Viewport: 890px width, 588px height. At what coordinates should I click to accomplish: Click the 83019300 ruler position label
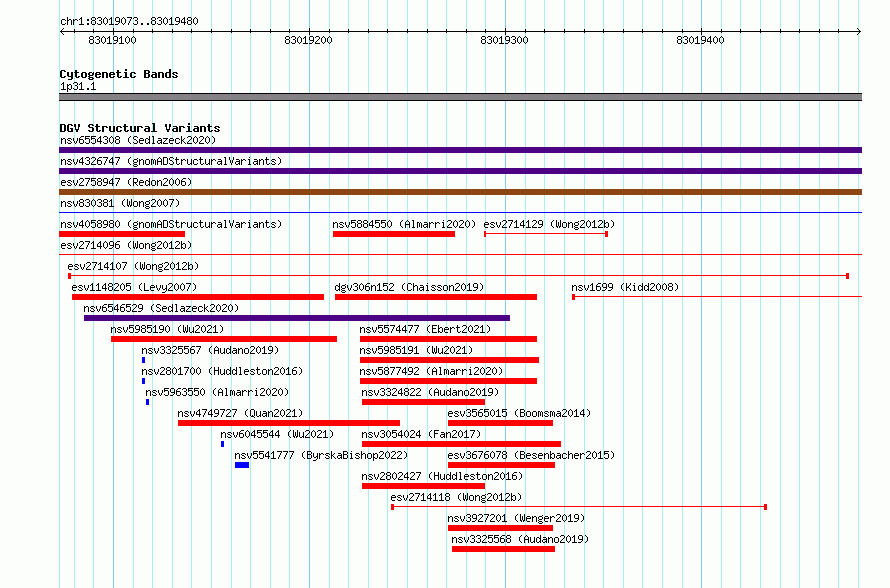[504, 40]
